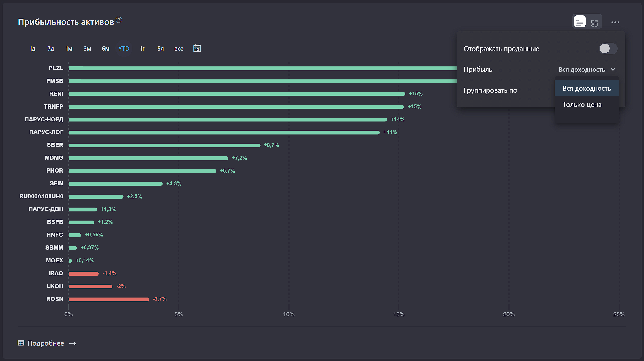Viewport: 644px width, 361px height.
Task: Click the +0,56% value label
Action: pyautogui.click(x=94, y=235)
